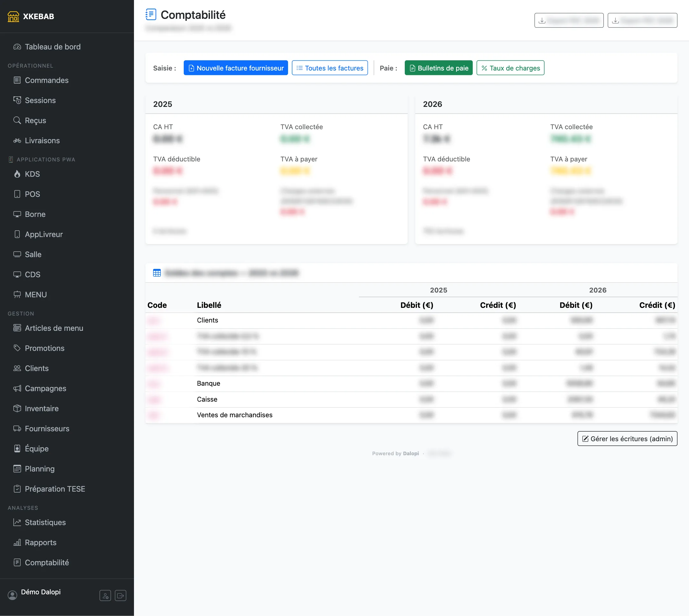
Task: Open Bulletins de paie
Action: tap(439, 68)
